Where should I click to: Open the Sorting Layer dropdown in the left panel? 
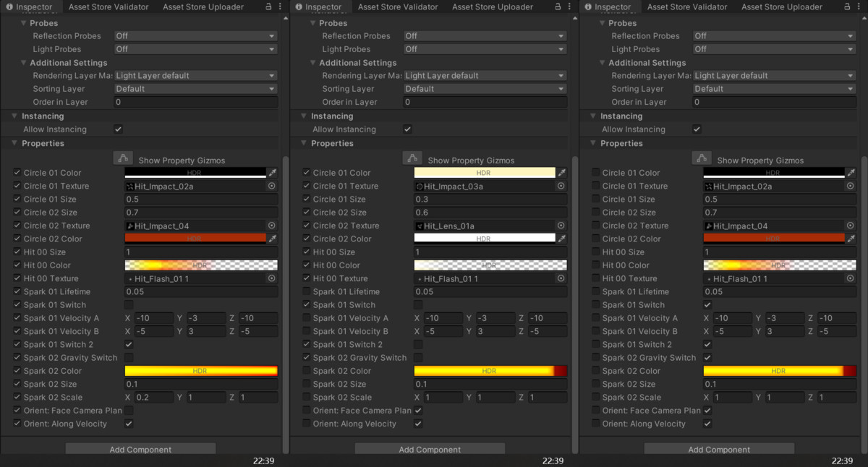pyautogui.click(x=196, y=89)
